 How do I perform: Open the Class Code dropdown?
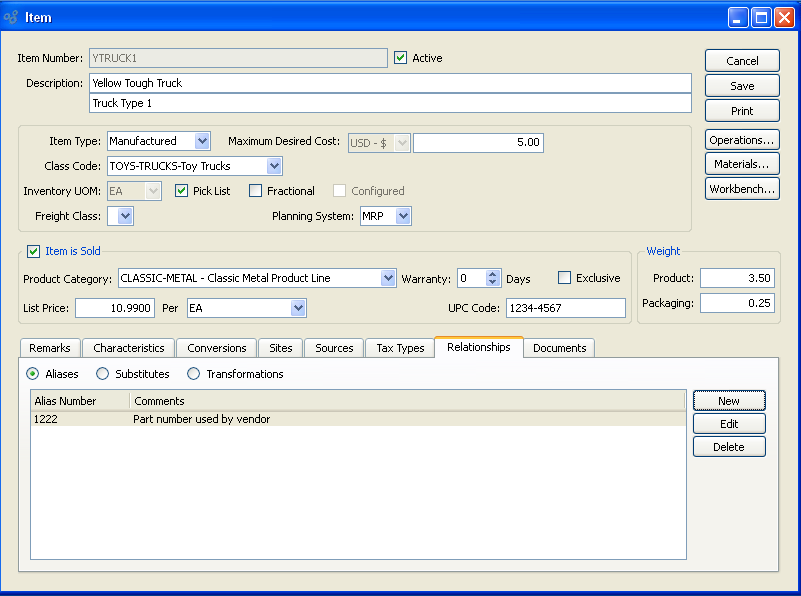[x=274, y=166]
